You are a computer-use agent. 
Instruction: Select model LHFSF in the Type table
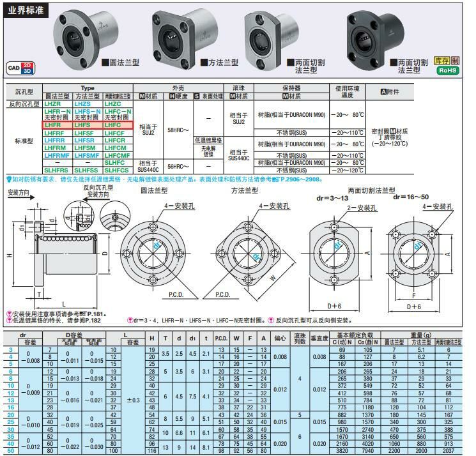click(84, 133)
